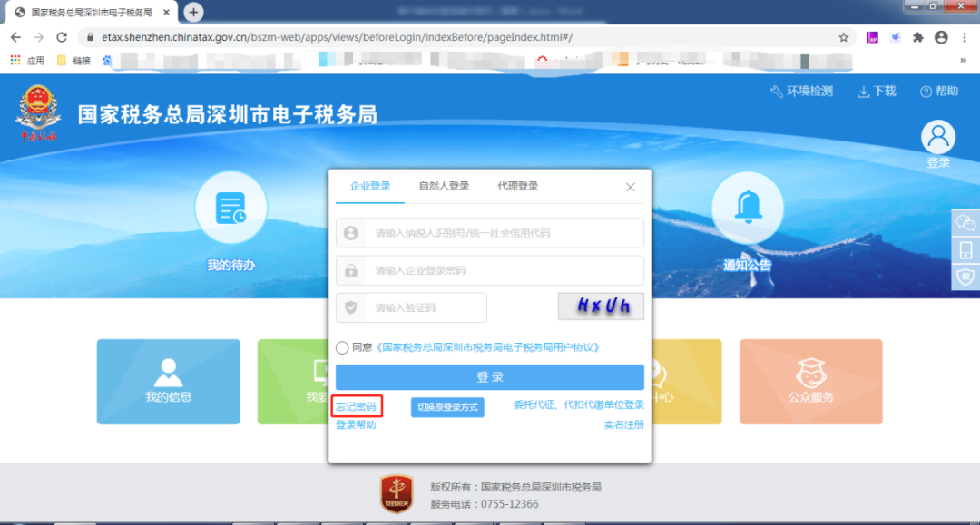This screenshot has width=980, height=525.
Task: Open the 电子税务局用户协议 link
Action: tap(488, 347)
